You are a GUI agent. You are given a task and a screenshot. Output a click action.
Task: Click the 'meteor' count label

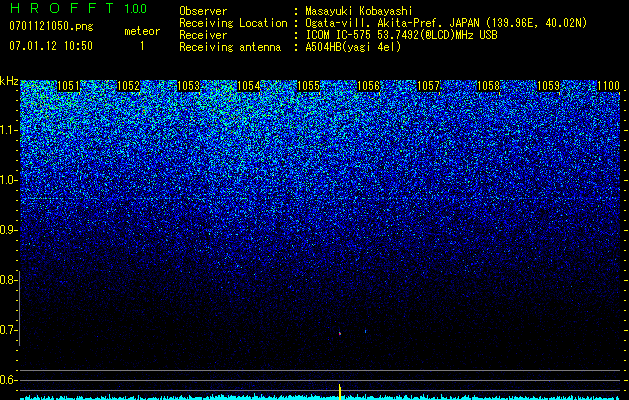coord(142,31)
